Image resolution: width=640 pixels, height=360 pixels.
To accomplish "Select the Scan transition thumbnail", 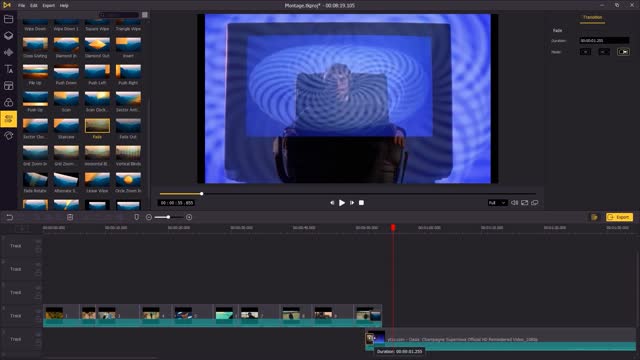I will (x=66, y=99).
